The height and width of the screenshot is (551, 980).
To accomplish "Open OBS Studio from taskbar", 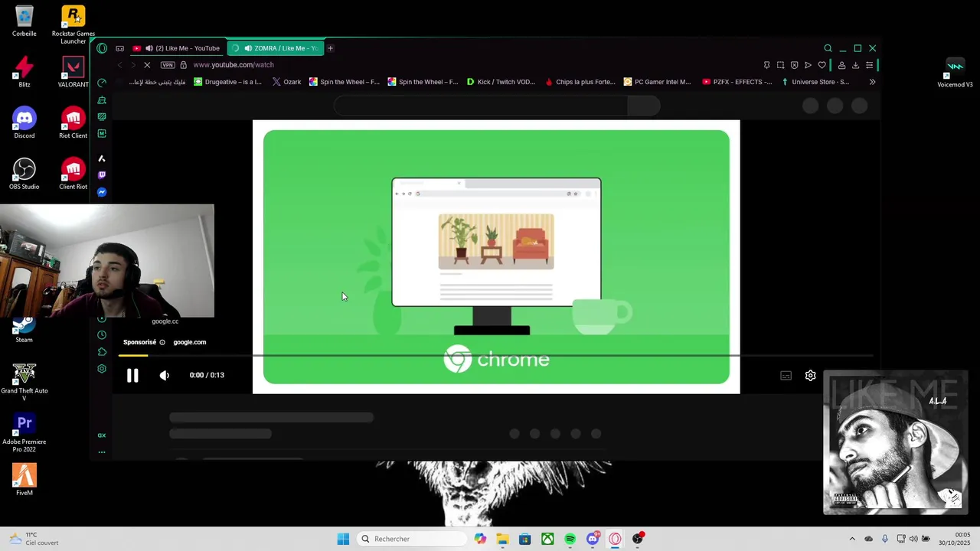I will [x=638, y=539].
